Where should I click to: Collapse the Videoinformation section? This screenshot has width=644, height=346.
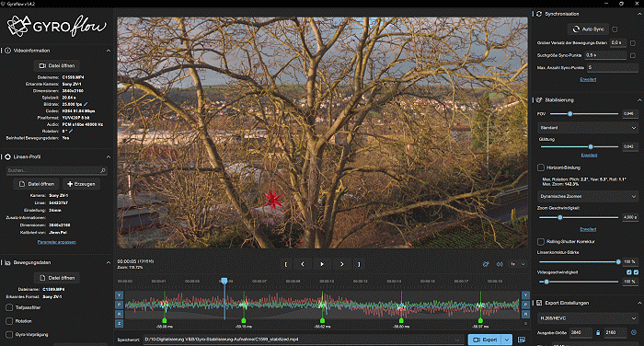point(109,51)
